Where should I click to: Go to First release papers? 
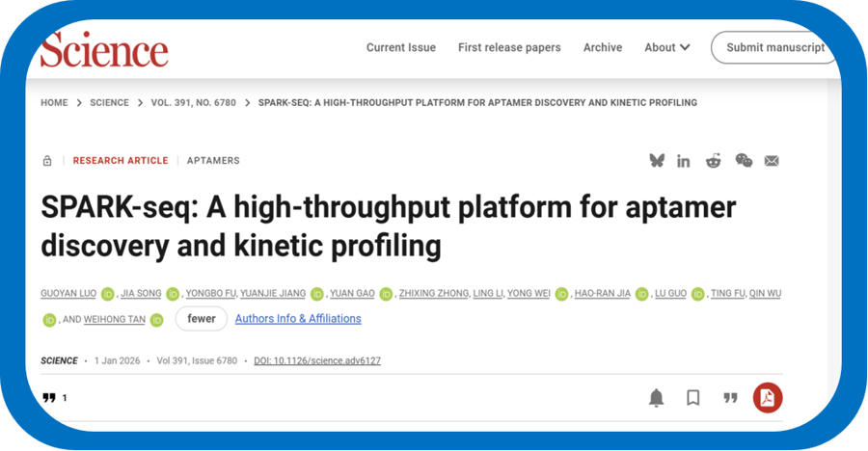click(x=509, y=47)
